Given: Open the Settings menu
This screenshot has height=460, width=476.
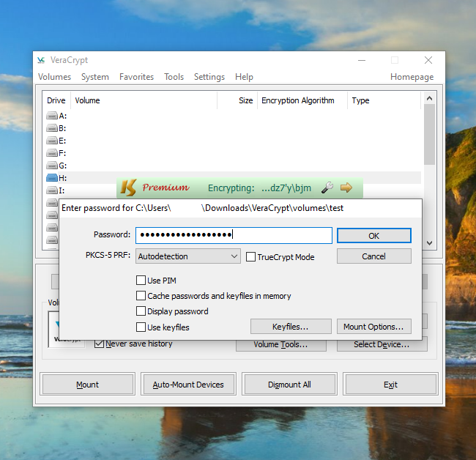Looking at the screenshot, I should (209, 77).
